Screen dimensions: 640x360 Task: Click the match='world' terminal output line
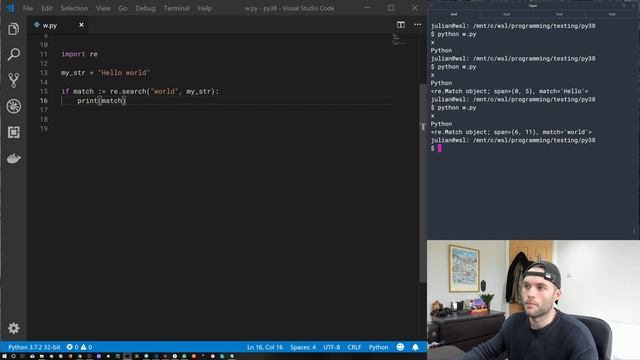point(511,132)
